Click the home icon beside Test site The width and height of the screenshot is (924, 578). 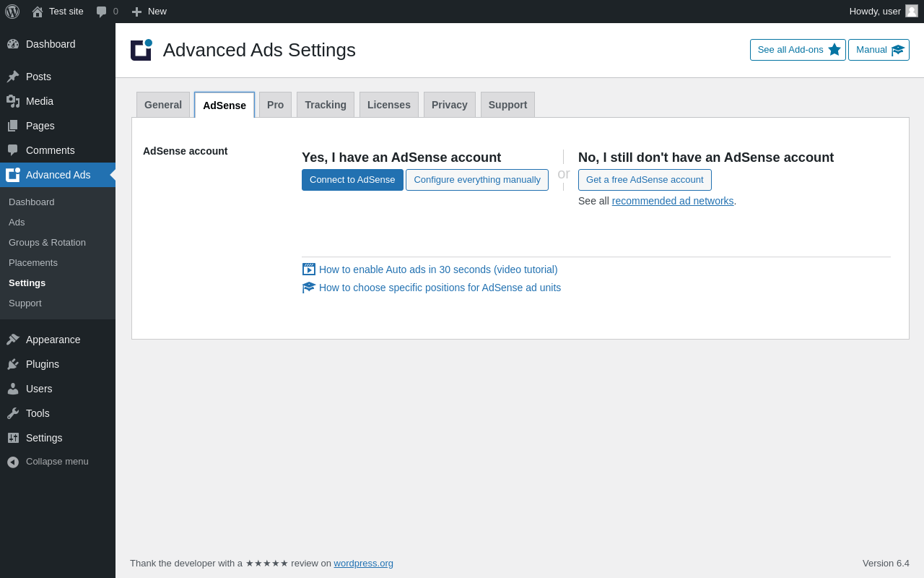pos(38,12)
